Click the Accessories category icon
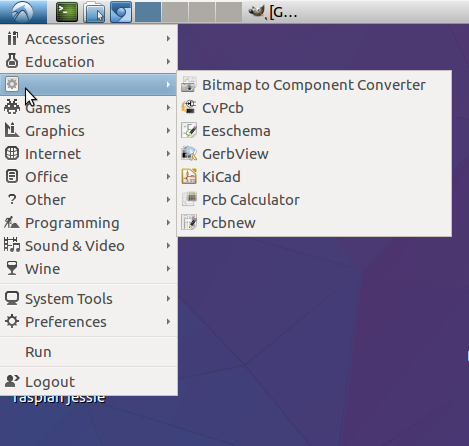 [12, 39]
